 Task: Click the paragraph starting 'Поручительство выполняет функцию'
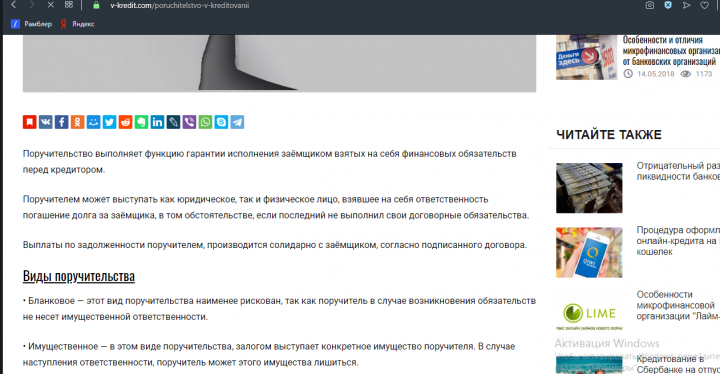tap(270, 161)
